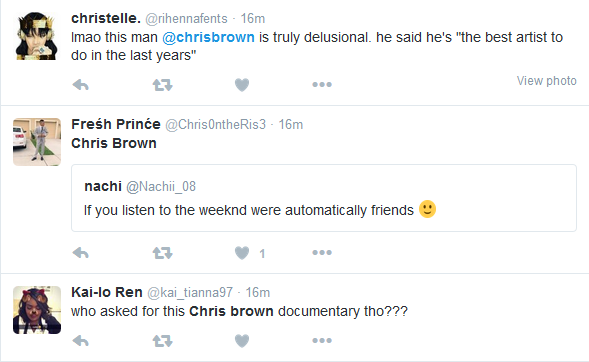Screen dimensions: 589x362
Task: Like Fresh Prince's tweet with 1 like
Action: pyautogui.click(x=242, y=253)
